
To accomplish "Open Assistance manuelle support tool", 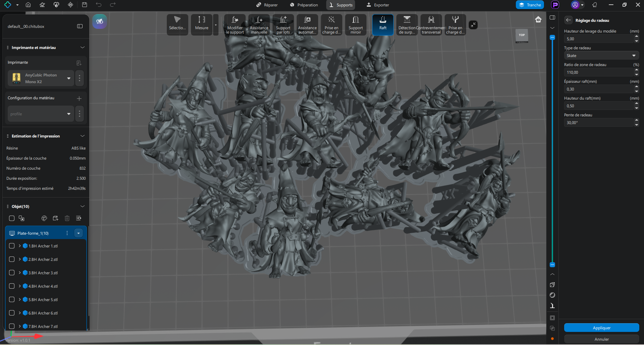I will pyautogui.click(x=259, y=24).
